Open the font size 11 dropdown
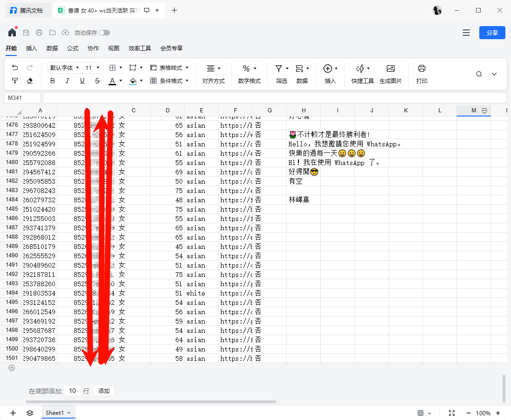The width and height of the screenshot is (511, 420). [x=93, y=67]
